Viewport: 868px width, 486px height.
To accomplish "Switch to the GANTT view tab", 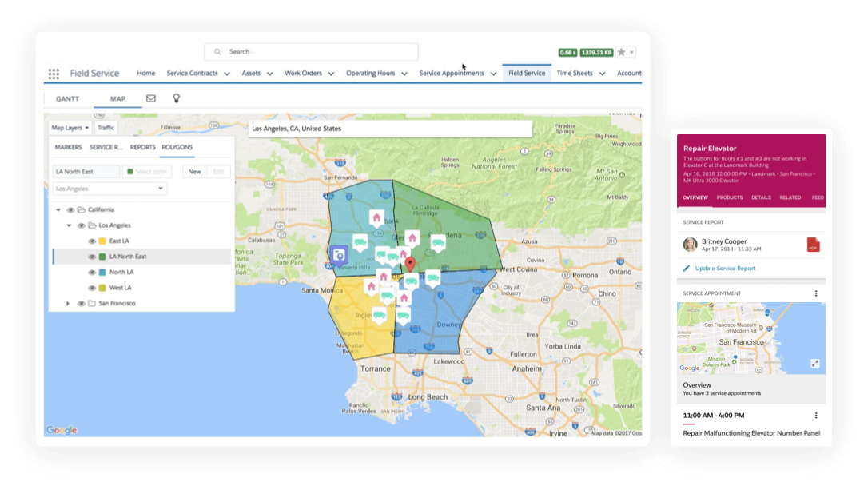I will [x=67, y=98].
